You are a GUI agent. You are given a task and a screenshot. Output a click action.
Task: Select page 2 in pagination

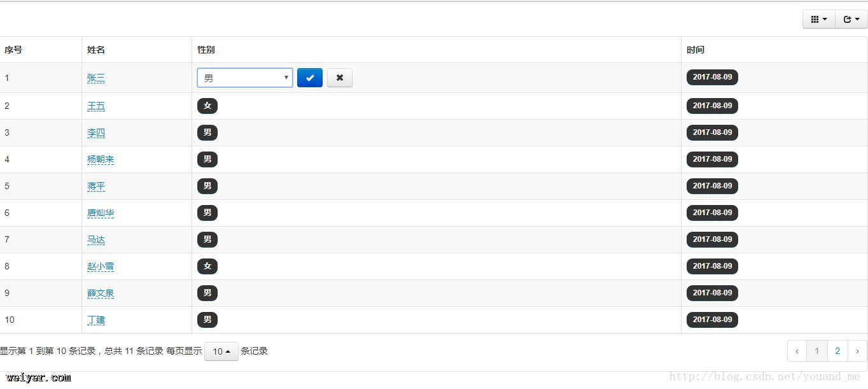tap(837, 351)
